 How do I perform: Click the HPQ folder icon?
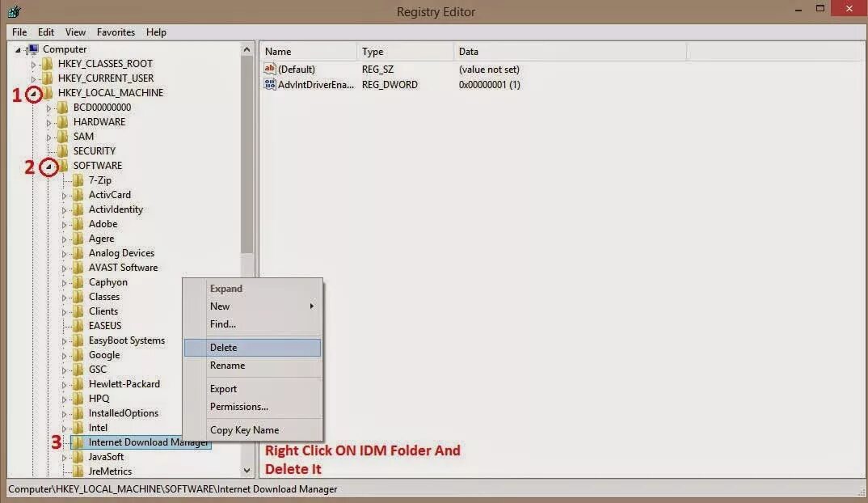pos(78,399)
